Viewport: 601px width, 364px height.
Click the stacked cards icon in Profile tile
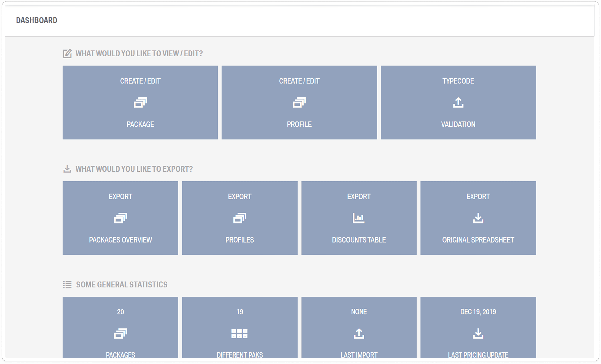coord(299,103)
